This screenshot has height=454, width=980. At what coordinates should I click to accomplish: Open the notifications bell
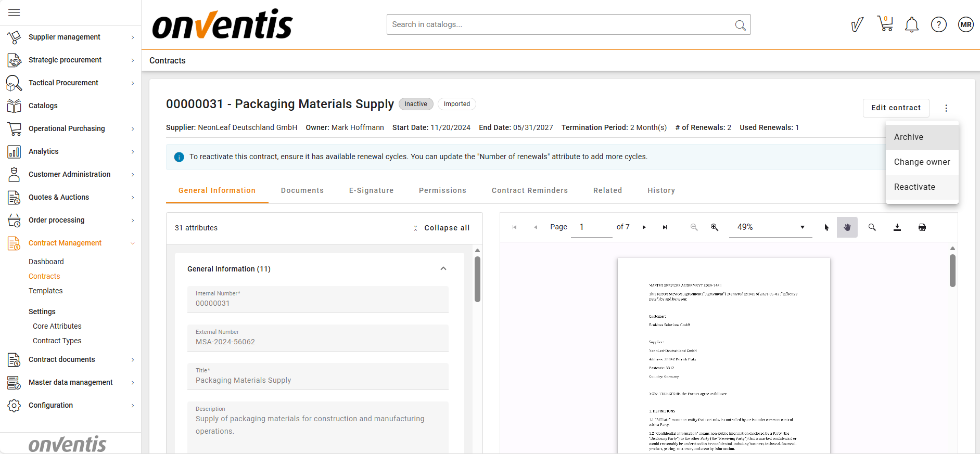pos(911,24)
